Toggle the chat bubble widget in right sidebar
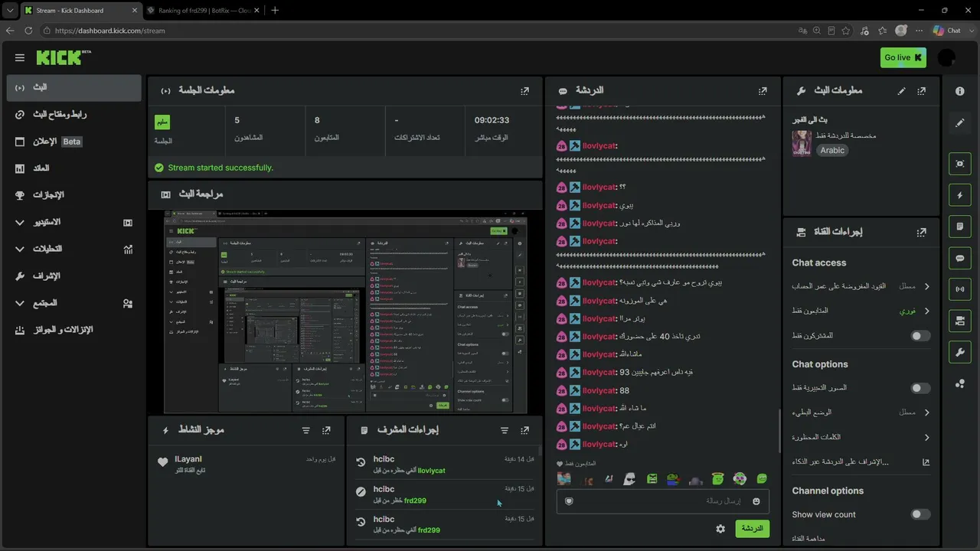The height and width of the screenshot is (551, 980). (960, 258)
